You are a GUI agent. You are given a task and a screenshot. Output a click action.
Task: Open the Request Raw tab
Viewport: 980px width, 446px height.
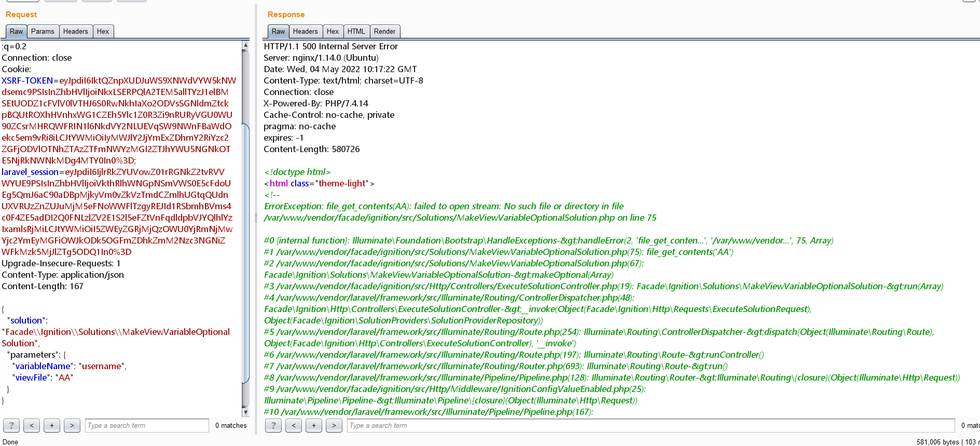[x=16, y=32]
